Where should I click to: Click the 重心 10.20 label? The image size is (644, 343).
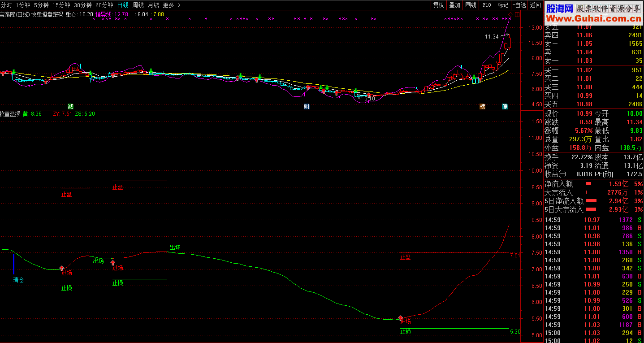click(x=79, y=14)
